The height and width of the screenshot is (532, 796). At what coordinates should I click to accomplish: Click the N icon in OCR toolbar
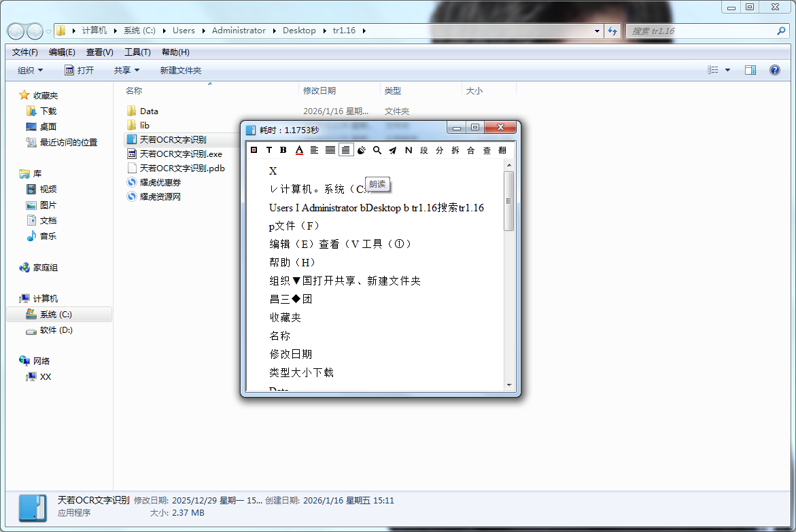[x=409, y=150]
